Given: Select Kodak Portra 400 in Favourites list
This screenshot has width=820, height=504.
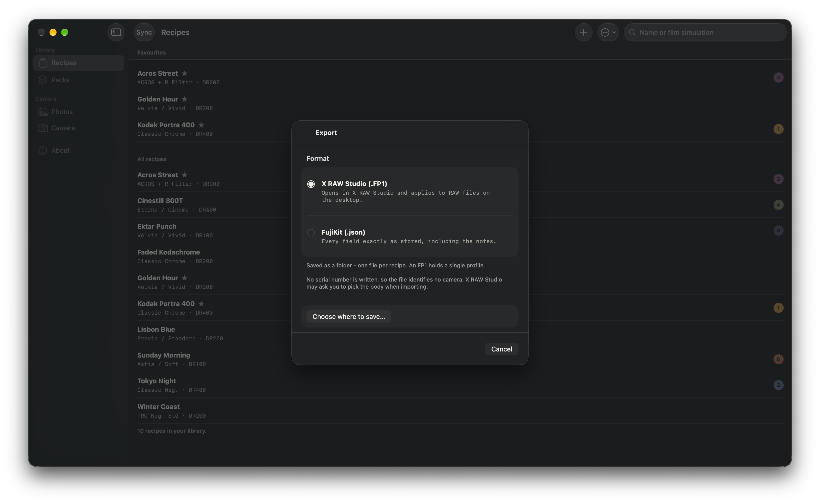Looking at the screenshot, I should pos(460,129).
